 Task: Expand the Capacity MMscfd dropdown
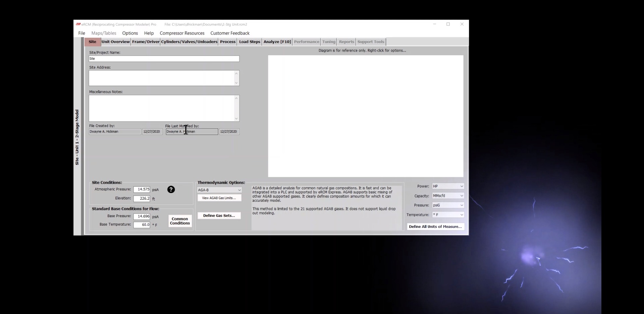point(448,196)
